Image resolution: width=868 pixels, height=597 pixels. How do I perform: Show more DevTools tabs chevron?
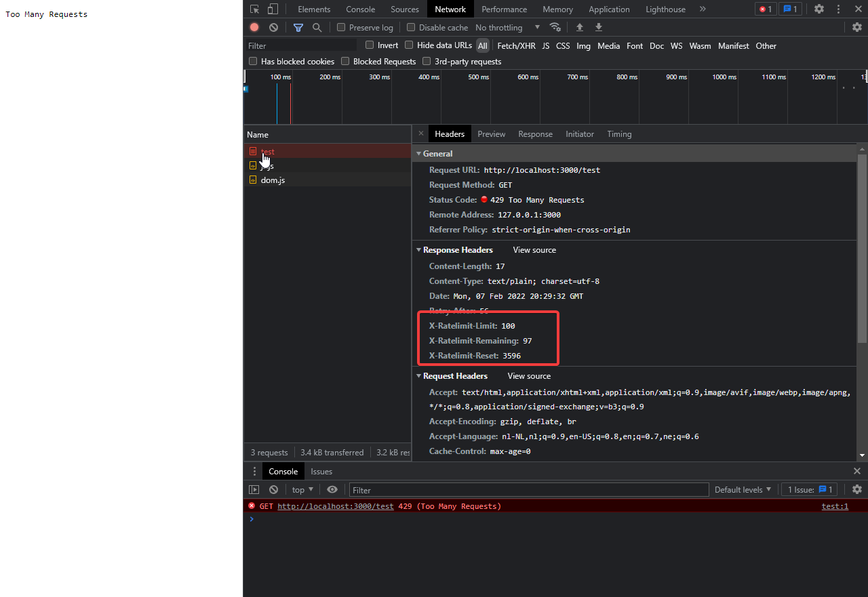coord(703,9)
